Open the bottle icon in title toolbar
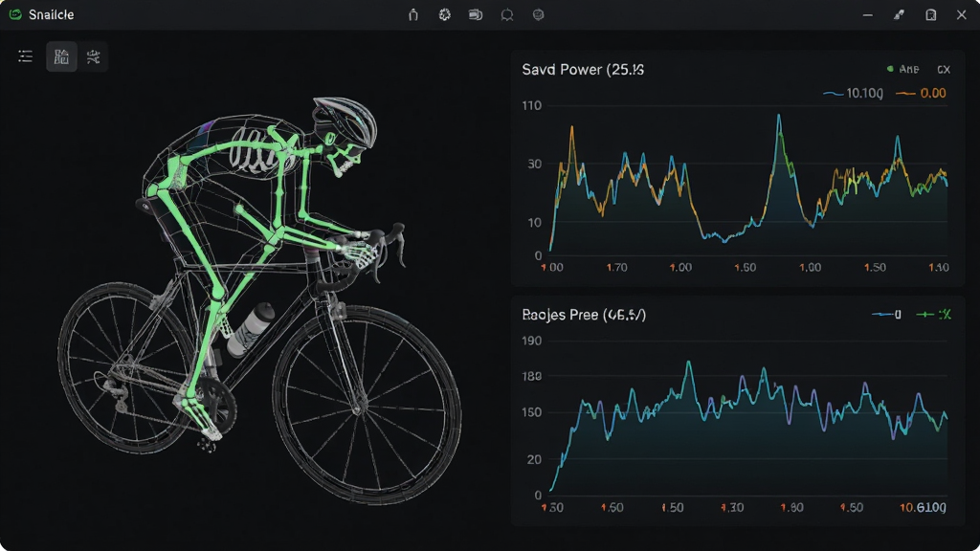 pyautogui.click(x=413, y=14)
